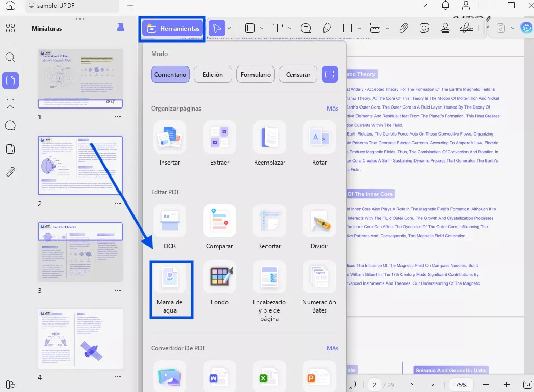This screenshot has width=534, height=392.
Task: Zoom in with the plus button
Action: (x=507, y=385)
